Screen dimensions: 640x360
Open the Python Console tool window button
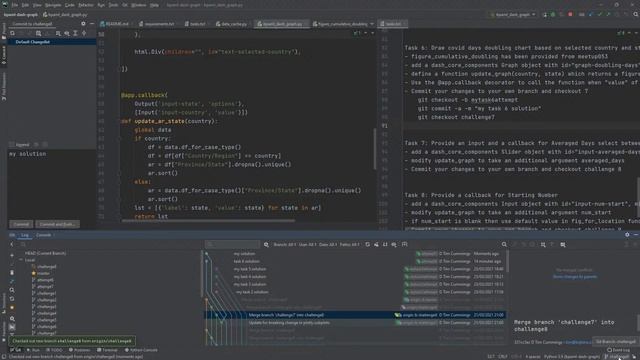click(x=141, y=350)
